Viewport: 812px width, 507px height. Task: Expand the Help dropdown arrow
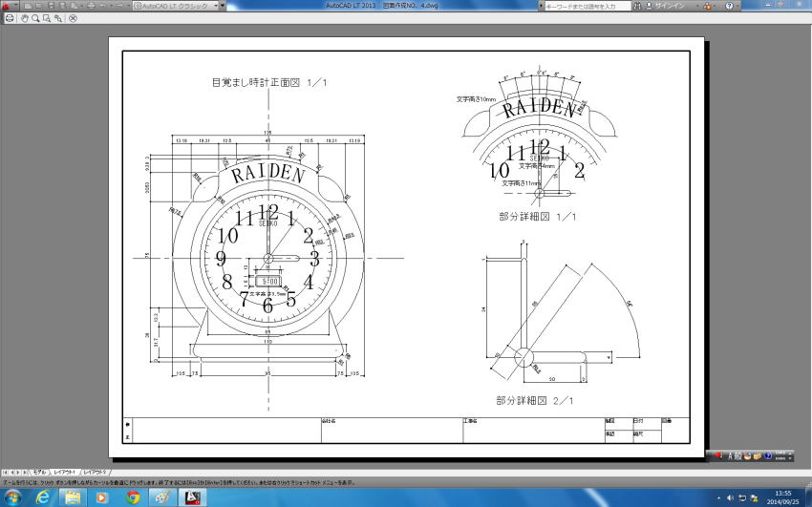737,6
